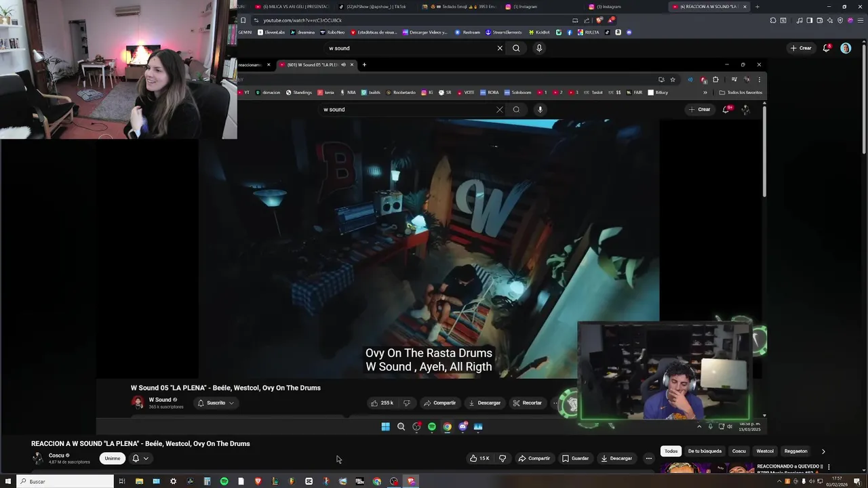Open more actions menu beside Descargar
This screenshot has height=488, width=868.
click(x=649, y=458)
